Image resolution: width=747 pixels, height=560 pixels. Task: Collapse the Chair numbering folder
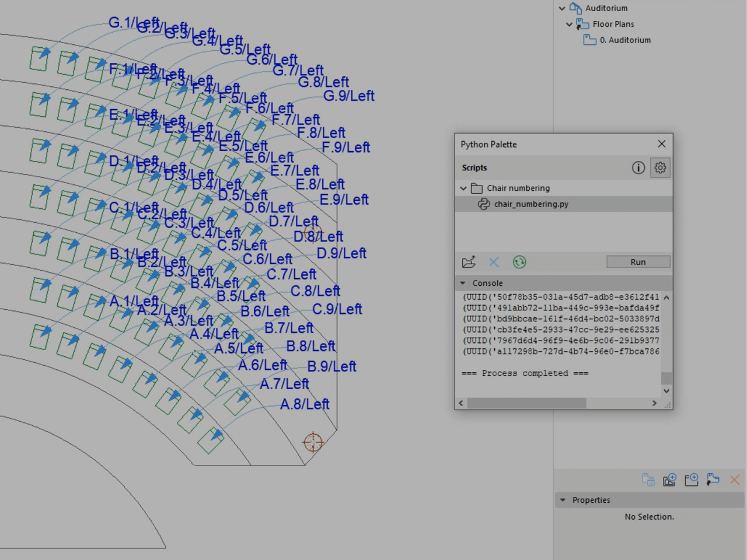tap(463, 188)
